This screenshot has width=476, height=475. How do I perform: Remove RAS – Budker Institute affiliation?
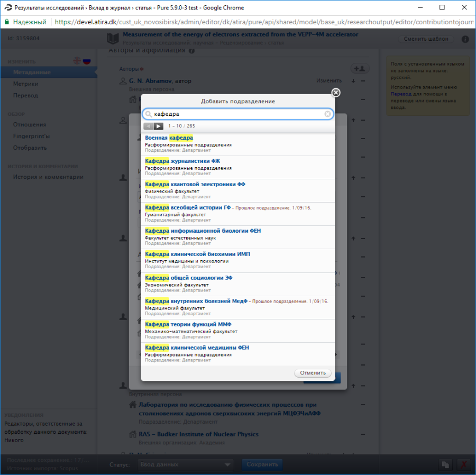click(363, 434)
